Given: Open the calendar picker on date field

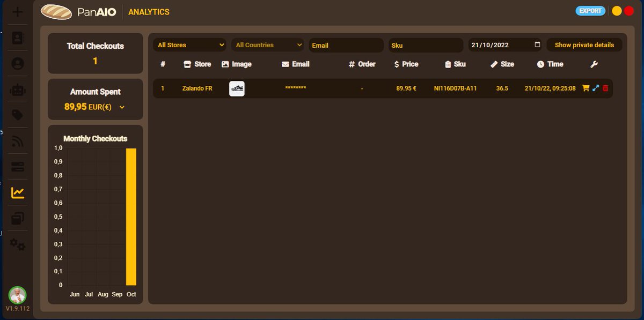Looking at the screenshot, I should 538,45.
